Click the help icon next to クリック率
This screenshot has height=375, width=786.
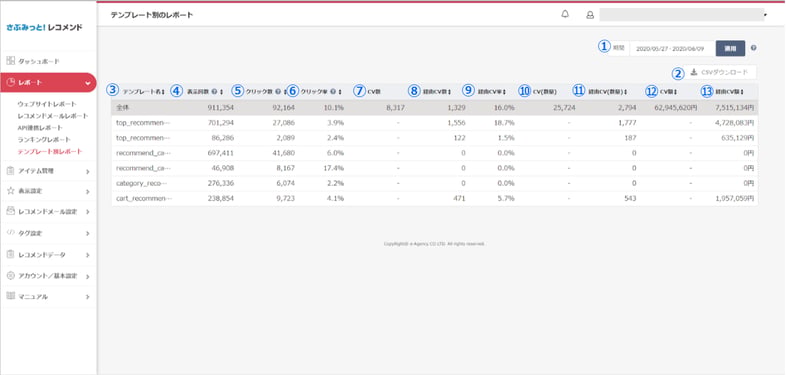333,92
